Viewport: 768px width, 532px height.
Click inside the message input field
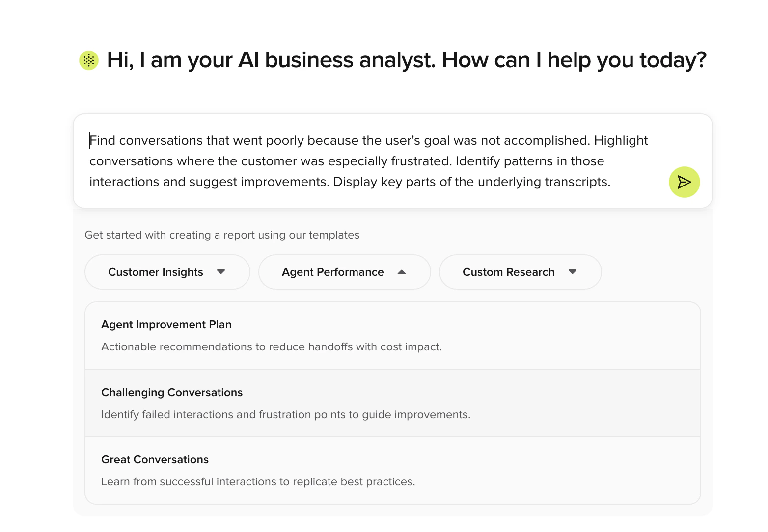tap(344, 161)
